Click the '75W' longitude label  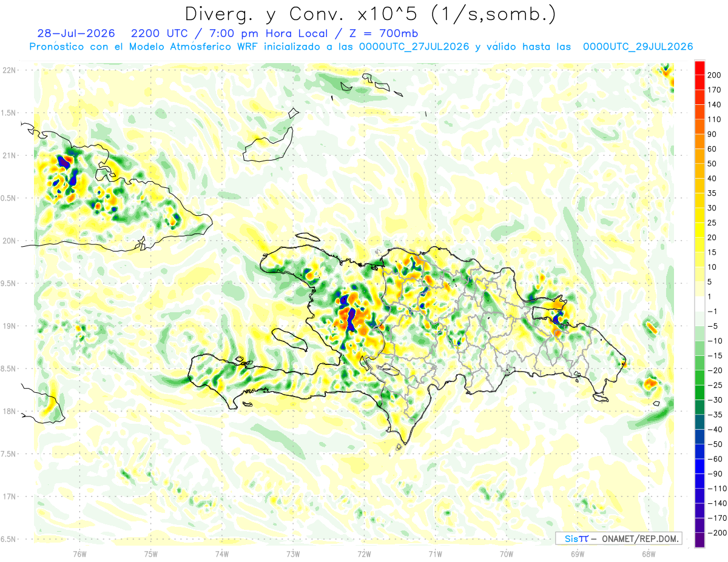151,554
